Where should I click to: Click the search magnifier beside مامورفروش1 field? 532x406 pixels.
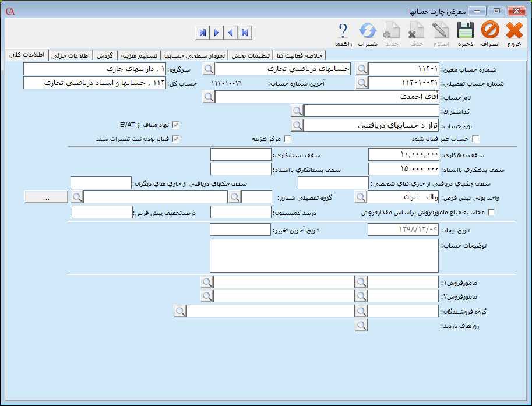click(x=361, y=281)
